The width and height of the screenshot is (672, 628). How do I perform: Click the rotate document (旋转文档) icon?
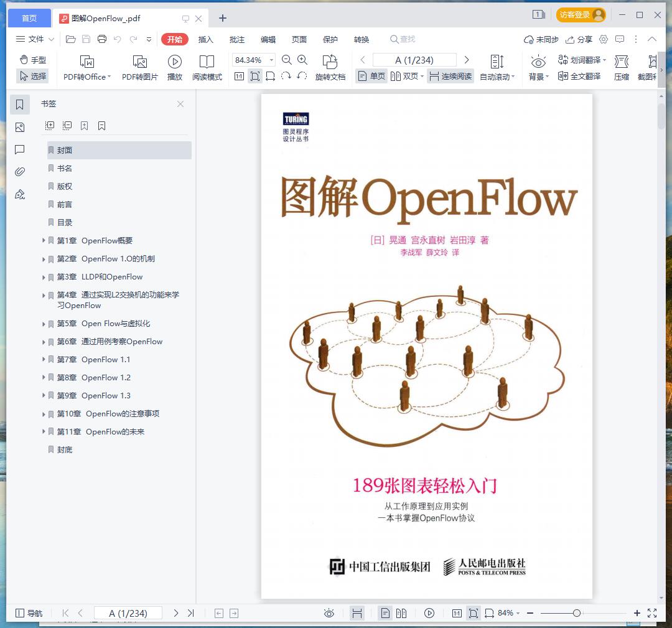330,62
